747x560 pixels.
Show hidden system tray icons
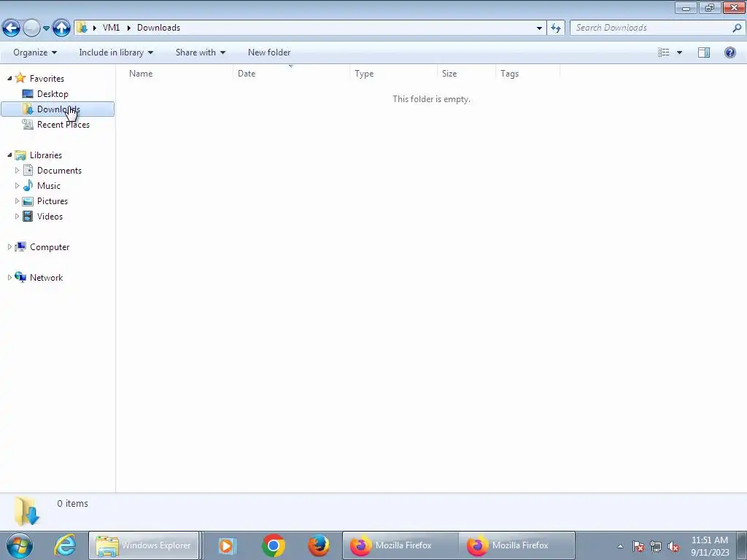[x=620, y=546]
